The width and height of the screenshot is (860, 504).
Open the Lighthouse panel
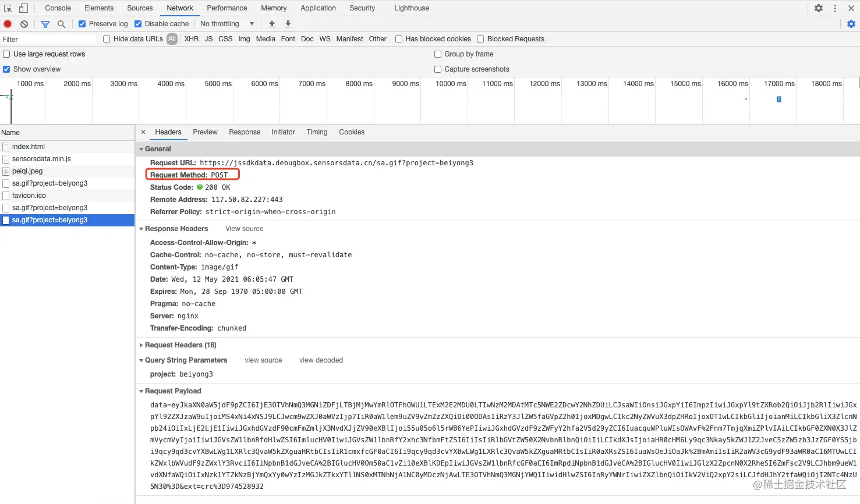(412, 8)
